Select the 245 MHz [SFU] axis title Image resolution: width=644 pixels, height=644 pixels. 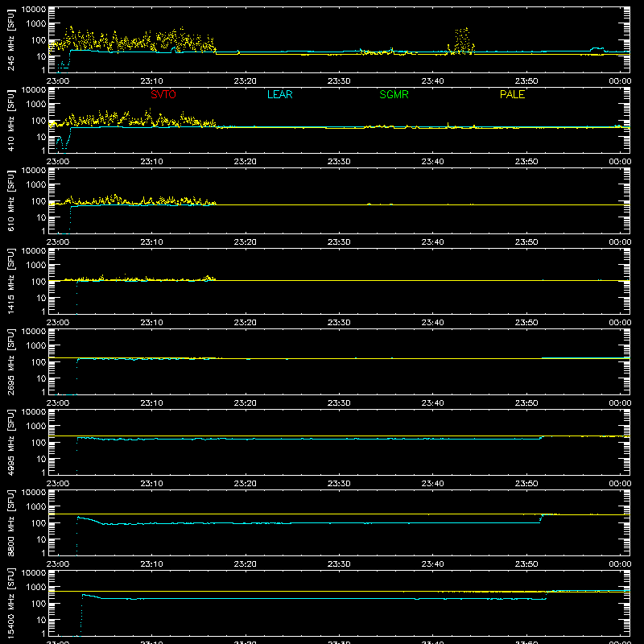pos(10,39)
